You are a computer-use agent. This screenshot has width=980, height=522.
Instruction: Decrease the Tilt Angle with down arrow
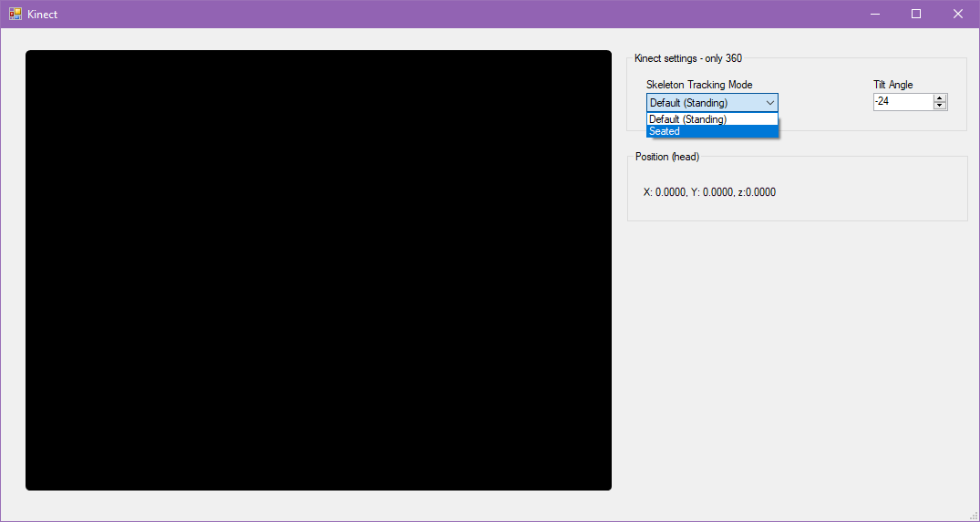(x=940, y=107)
